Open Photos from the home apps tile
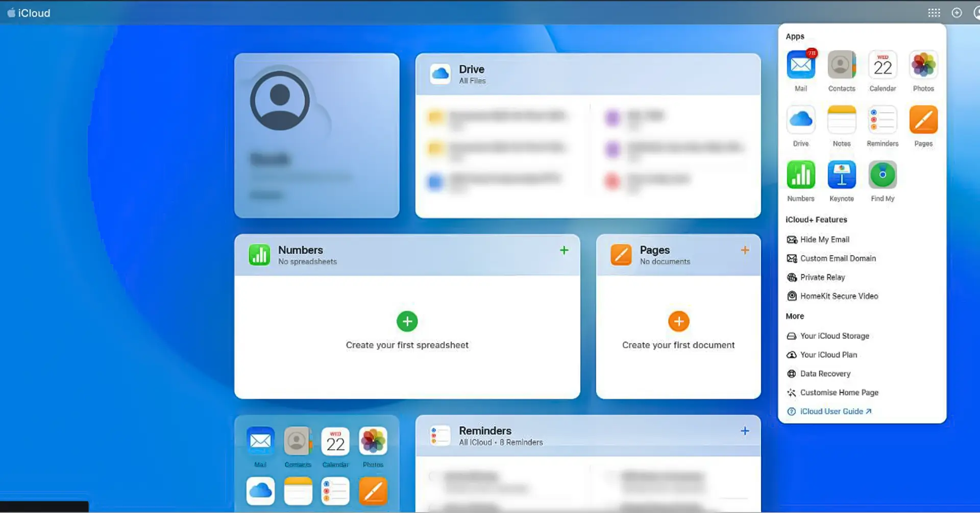The height and width of the screenshot is (513, 980). pos(373,441)
